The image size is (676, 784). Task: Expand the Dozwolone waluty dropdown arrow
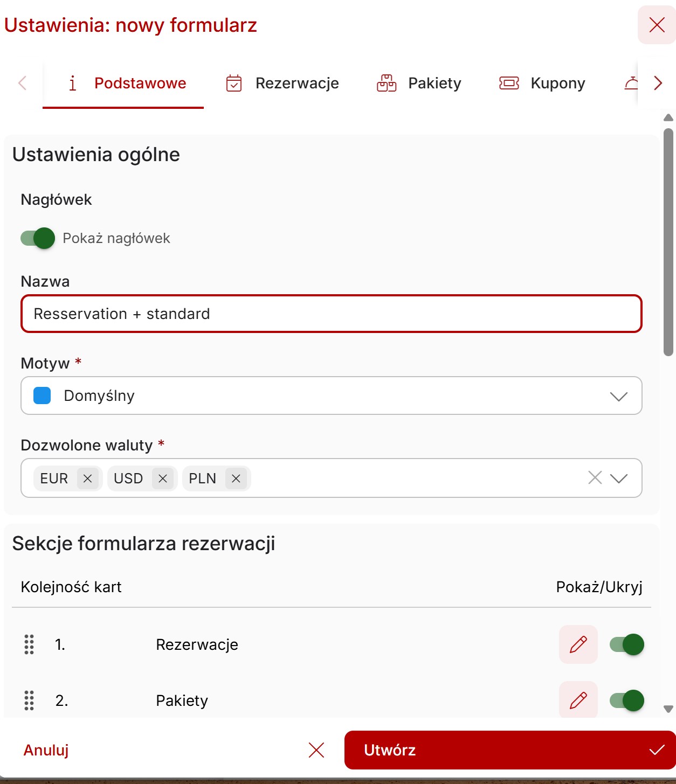[619, 478]
